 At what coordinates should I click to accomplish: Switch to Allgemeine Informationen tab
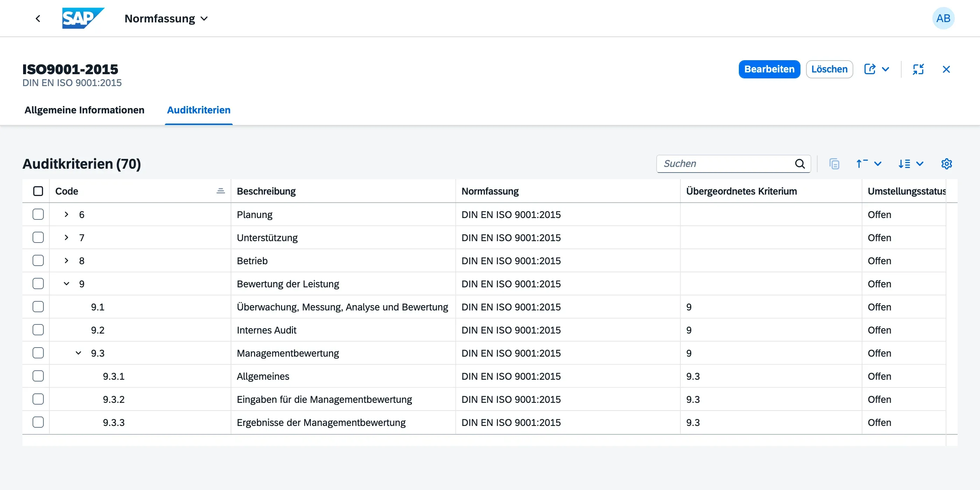pyautogui.click(x=84, y=110)
